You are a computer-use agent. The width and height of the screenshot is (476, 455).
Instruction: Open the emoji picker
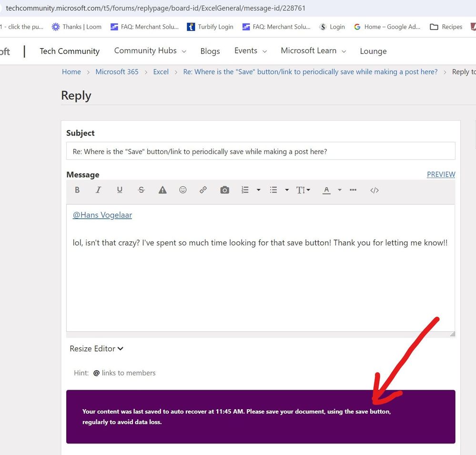coord(182,190)
